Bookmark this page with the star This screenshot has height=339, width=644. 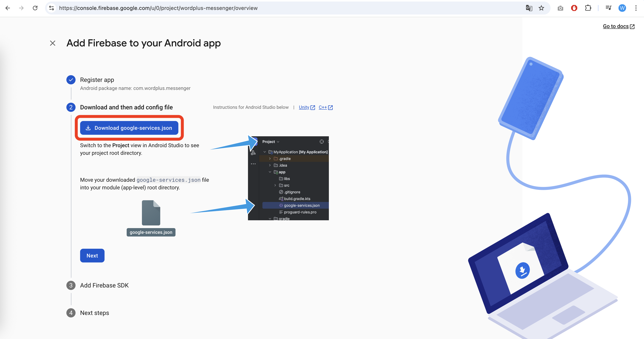coord(542,8)
